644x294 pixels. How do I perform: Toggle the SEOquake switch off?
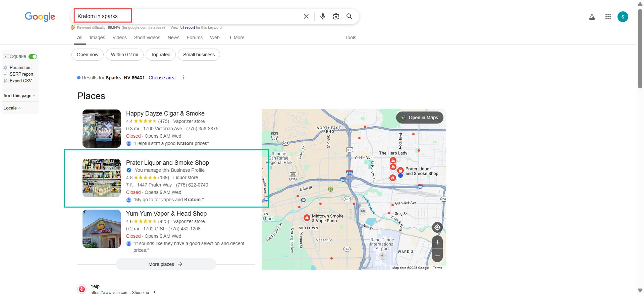tap(33, 57)
